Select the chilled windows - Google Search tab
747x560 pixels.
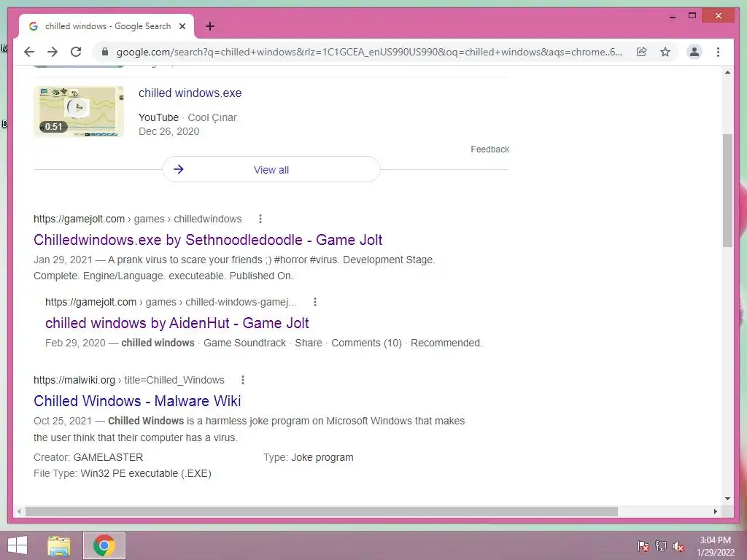107,26
